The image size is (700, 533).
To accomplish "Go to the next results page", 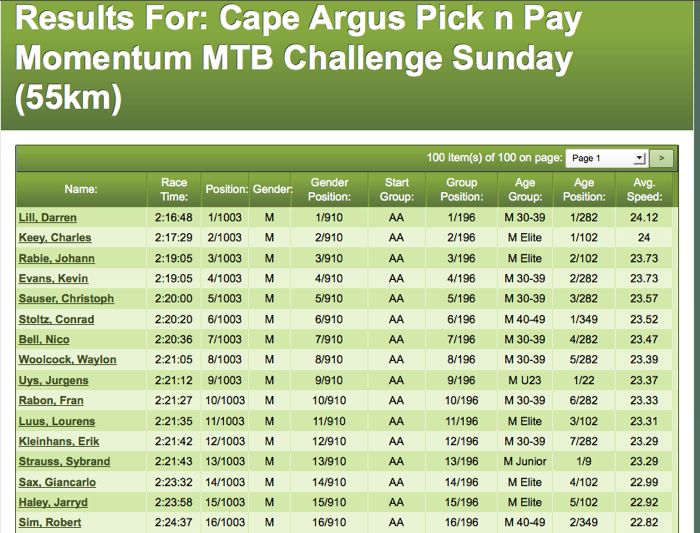I will [x=661, y=158].
